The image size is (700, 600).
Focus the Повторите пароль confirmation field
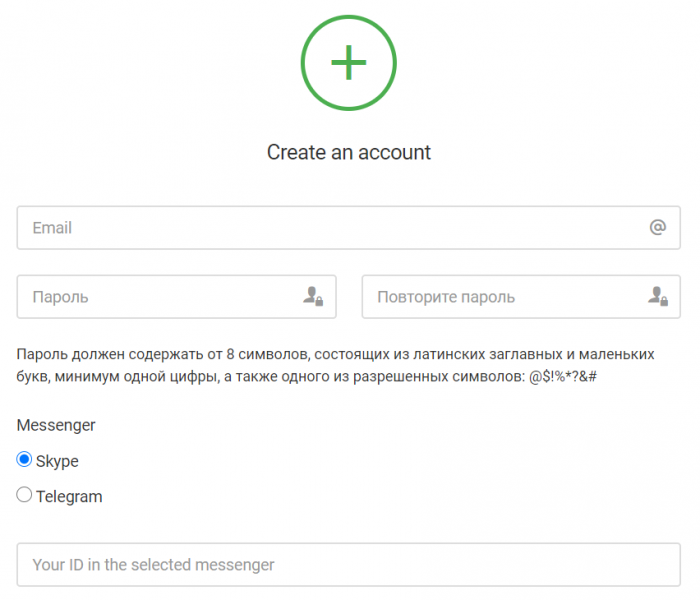pyautogui.click(x=521, y=297)
